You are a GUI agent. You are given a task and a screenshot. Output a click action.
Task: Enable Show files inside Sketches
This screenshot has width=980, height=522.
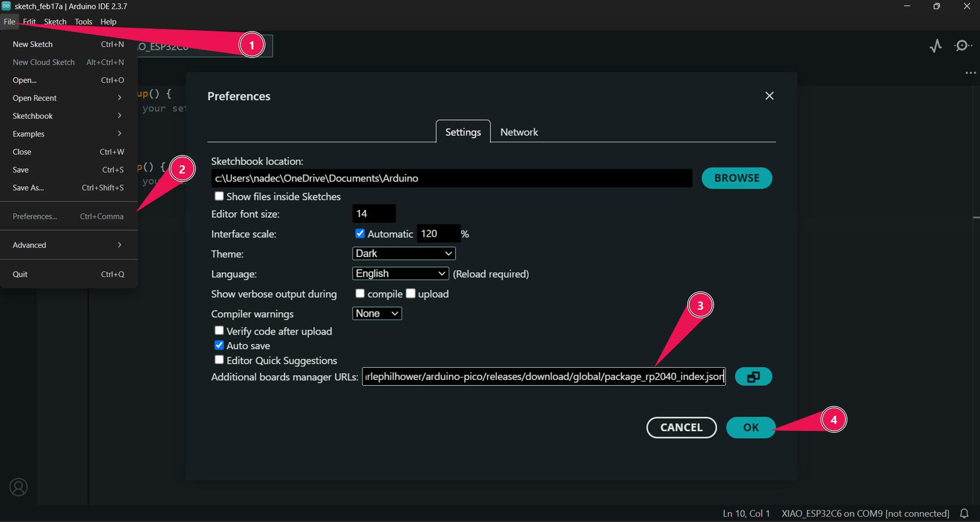(219, 196)
